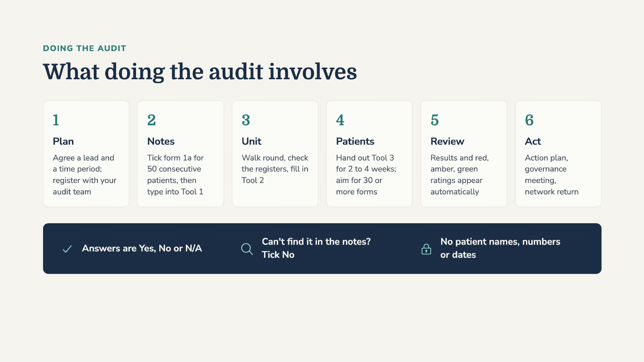644x362 pixels.
Task: Click the step number 5
Action: coord(435,120)
